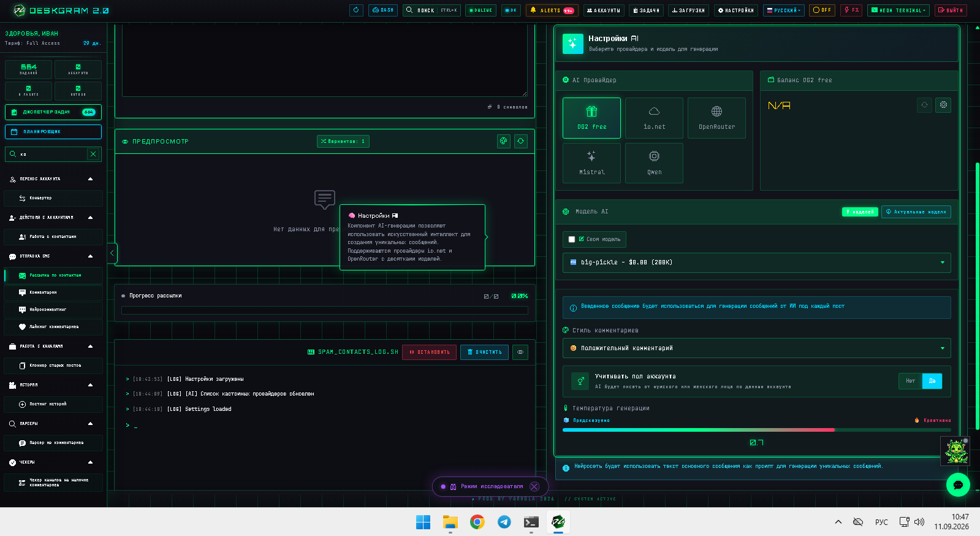Toggle the FX effects button

(851, 10)
